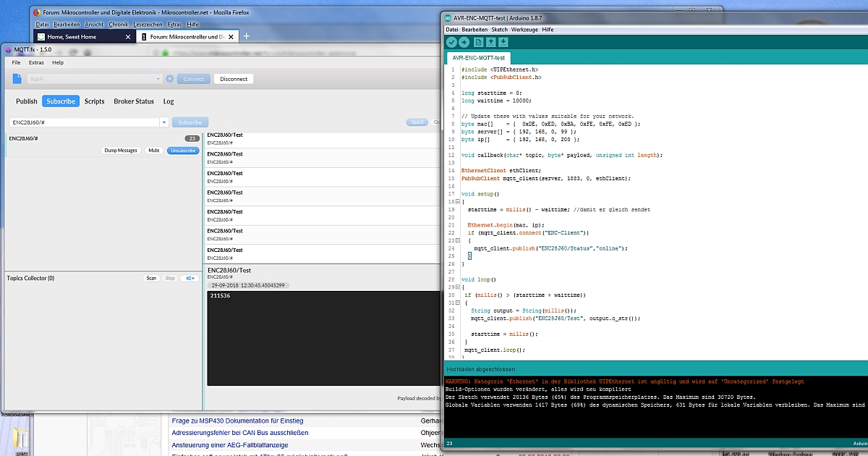Open the MQTT.fx Extras menu
Viewport: 868px width, 456px height.
[x=36, y=63]
